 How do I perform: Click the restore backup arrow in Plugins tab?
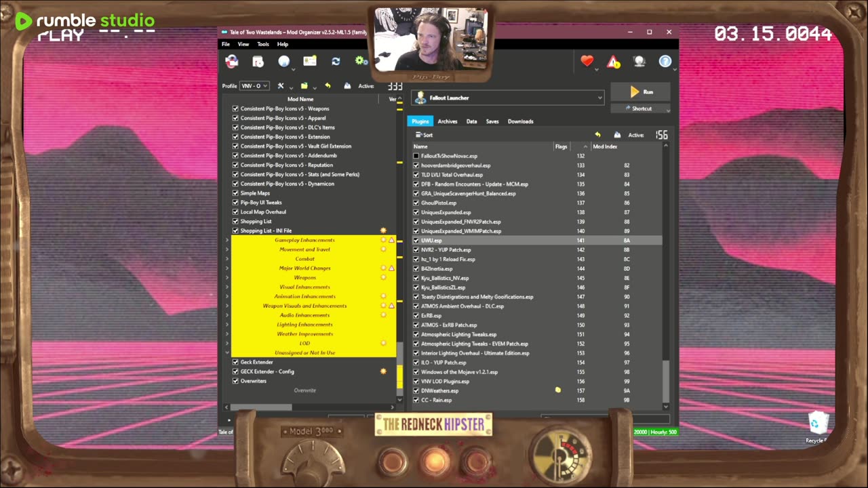tap(597, 135)
